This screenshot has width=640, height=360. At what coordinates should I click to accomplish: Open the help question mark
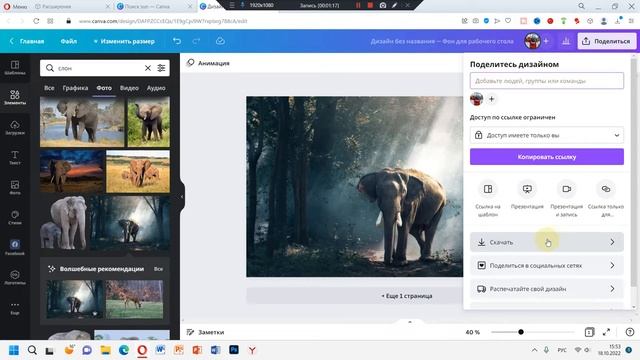[630, 332]
